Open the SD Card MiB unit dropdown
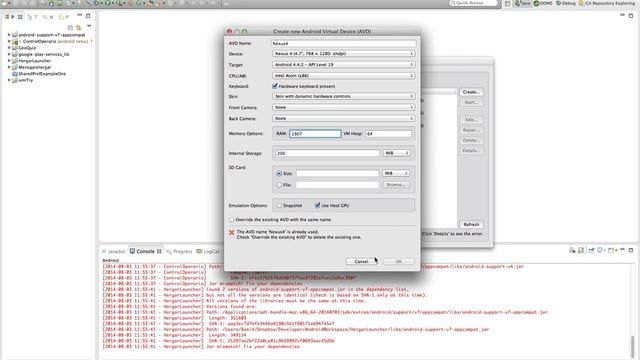 (x=396, y=173)
